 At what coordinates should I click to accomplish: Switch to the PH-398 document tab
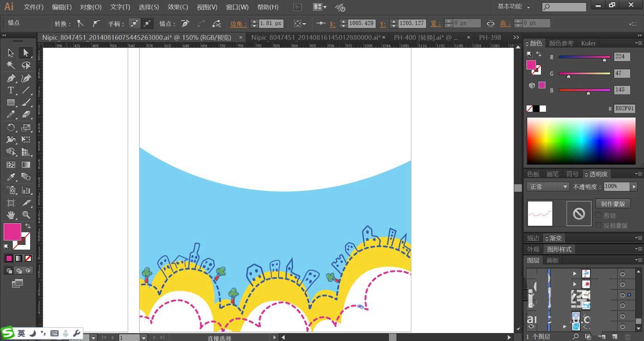tap(490, 37)
